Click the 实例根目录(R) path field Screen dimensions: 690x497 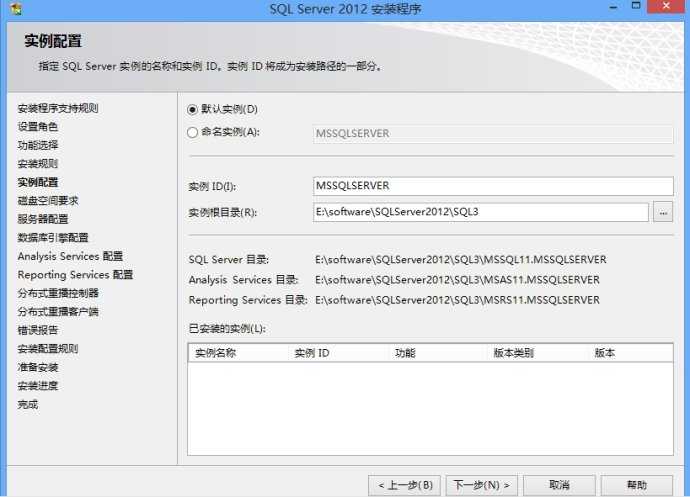click(481, 212)
